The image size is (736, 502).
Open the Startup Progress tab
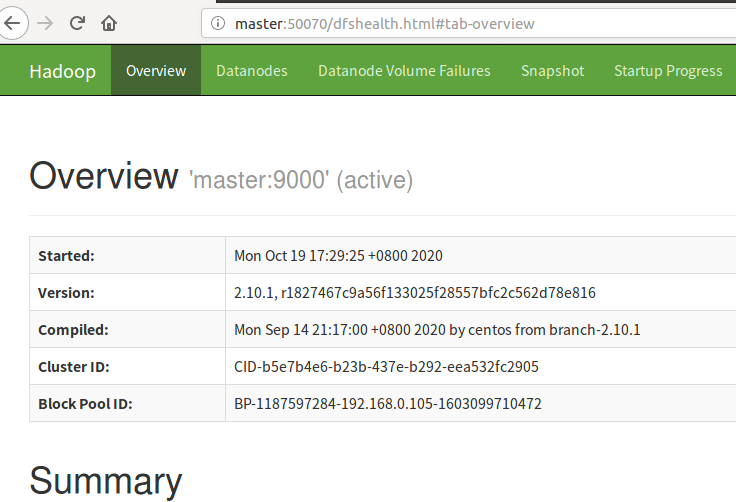coord(668,70)
